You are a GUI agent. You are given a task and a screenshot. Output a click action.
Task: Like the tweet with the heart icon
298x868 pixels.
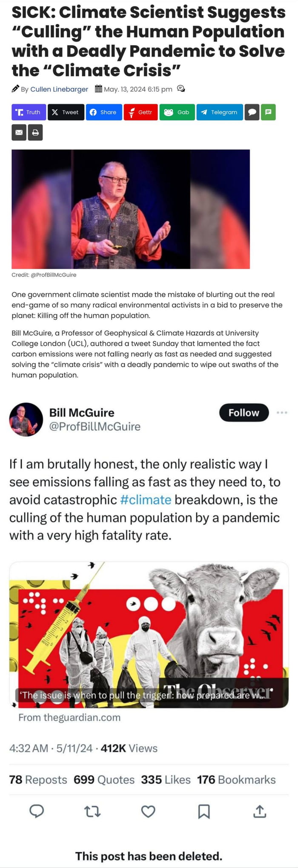[148, 811]
